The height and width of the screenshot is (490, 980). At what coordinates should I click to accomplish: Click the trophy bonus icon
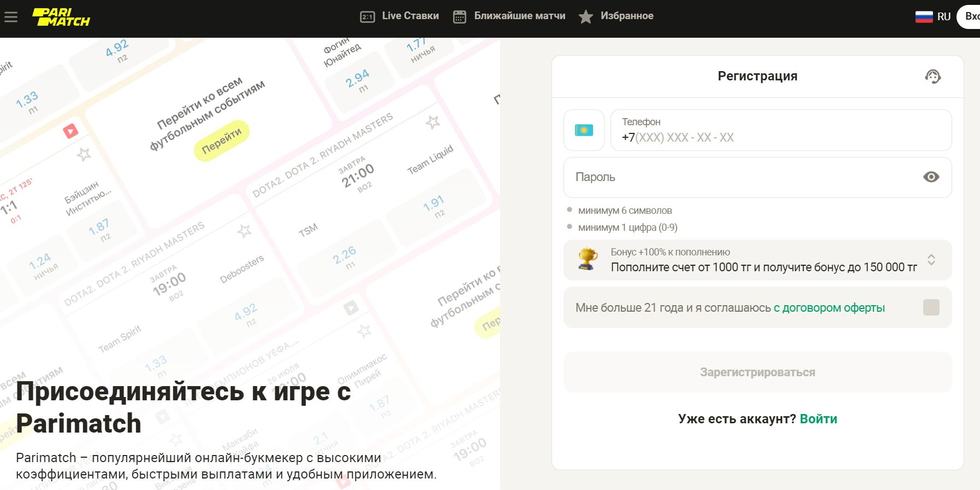588,259
